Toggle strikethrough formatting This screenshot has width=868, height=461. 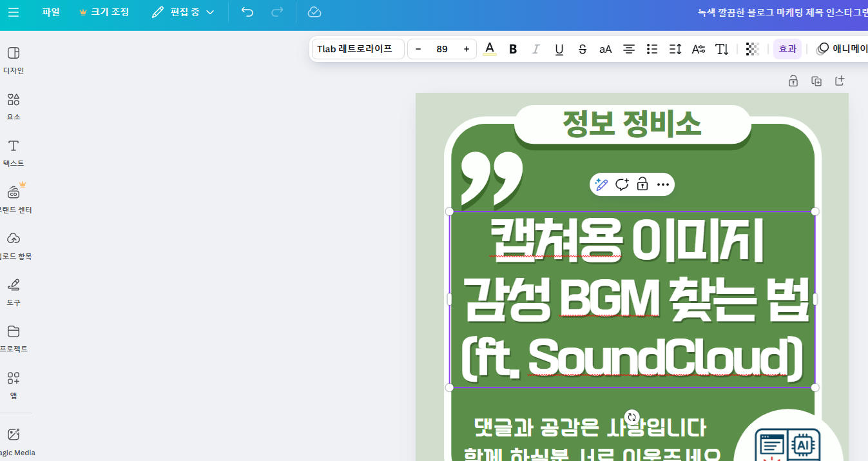point(583,49)
